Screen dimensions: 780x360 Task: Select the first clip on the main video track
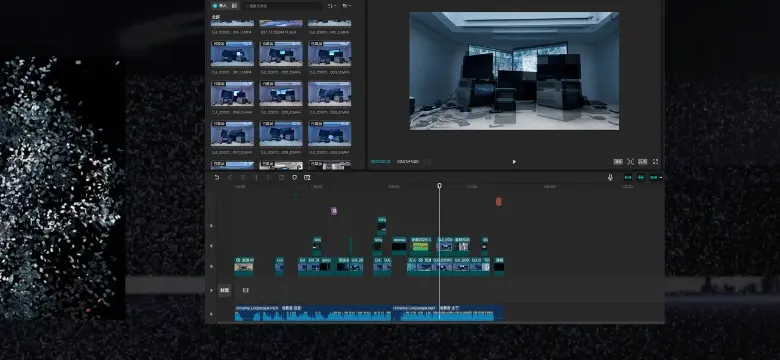(244, 267)
